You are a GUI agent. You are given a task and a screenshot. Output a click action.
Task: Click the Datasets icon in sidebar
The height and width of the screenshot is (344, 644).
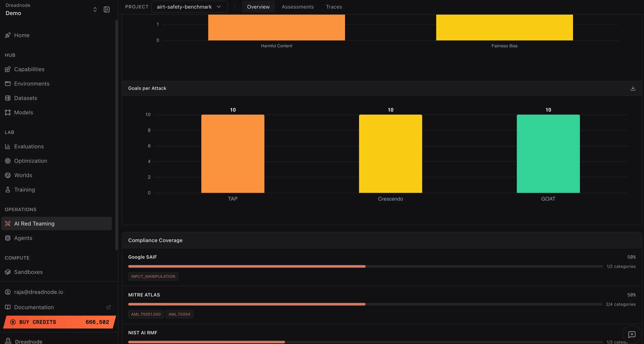click(8, 98)
